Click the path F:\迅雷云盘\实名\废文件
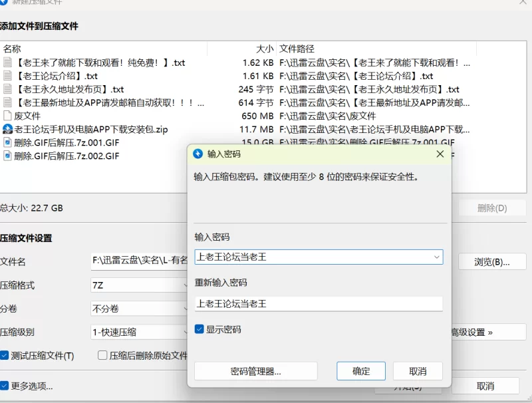Viewport: 532px width, 403px height. pyautogui.click(x=328, y=116)
